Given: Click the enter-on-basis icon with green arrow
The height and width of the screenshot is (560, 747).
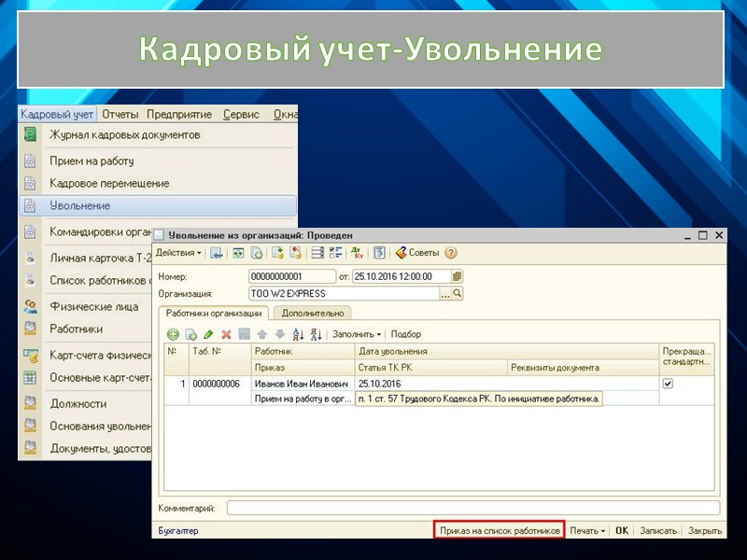Looking at the screenshot, I should click(277, 253).
